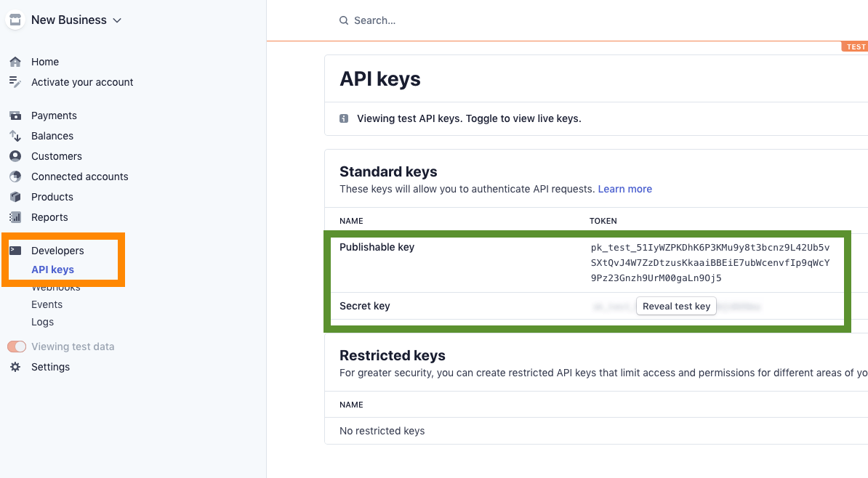Viewport: 868px width, 478px height.
Task: Open the API keys submenu item
Action: point(52,270)
